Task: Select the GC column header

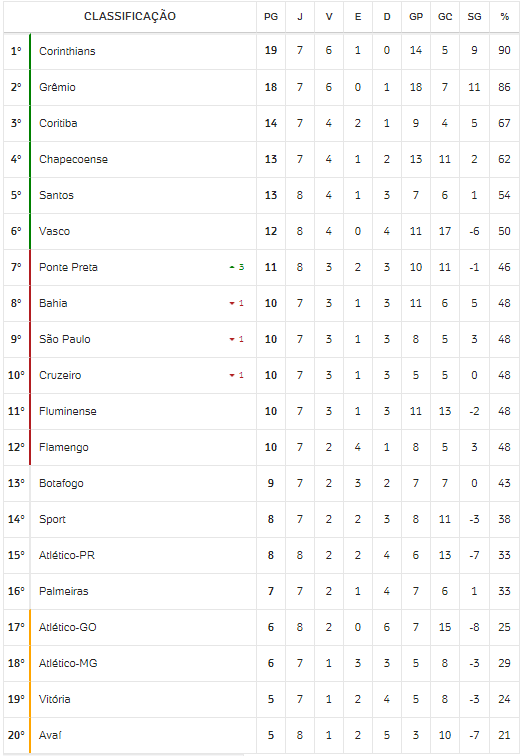Action: [x=445, y=17]
